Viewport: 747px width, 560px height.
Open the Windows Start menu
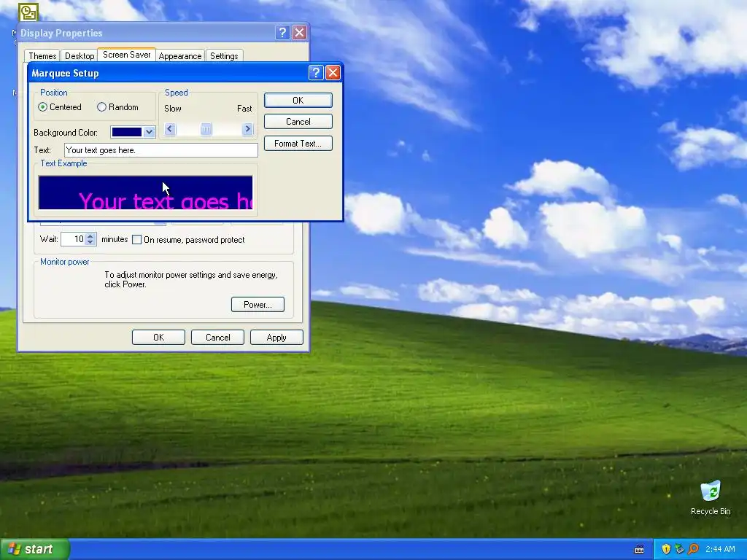click(x=35, y=549)
